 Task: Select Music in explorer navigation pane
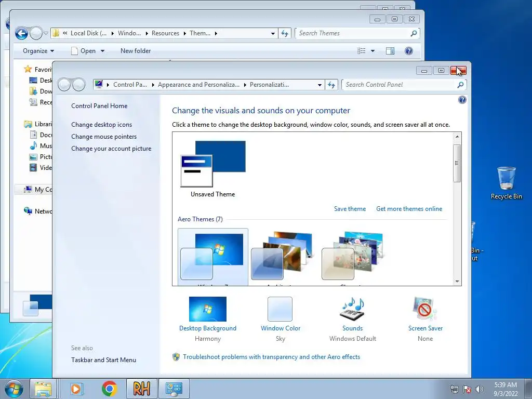point(41,146)
